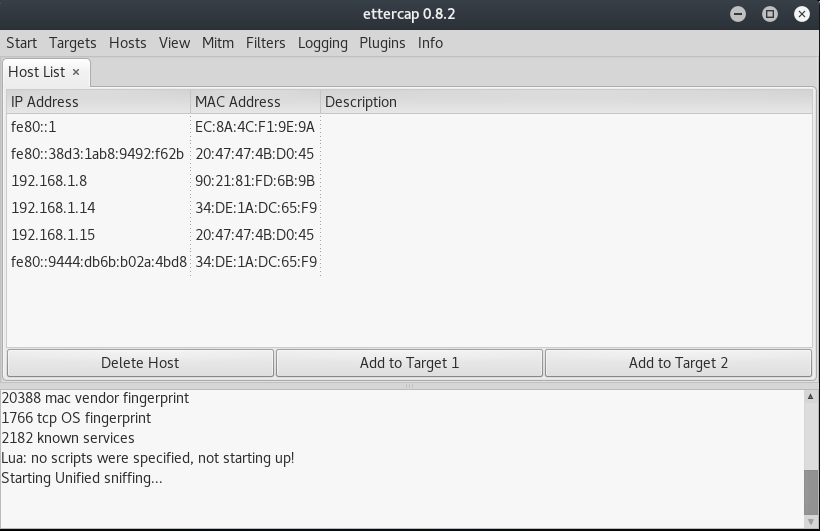
Task: Select host 192.168.1.8 row
Action: (x=409, y=181)
